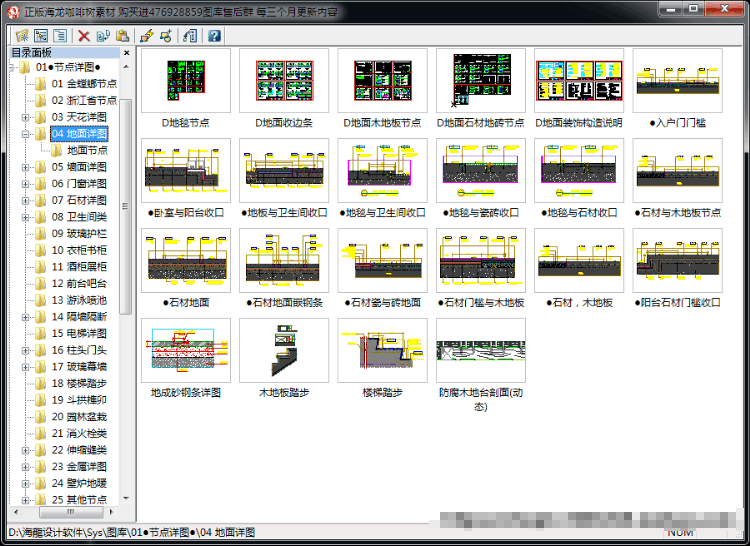The image size is (750, 546).
Task: Click the lightning bolt toolbar icon
Action: pos(147,35)
